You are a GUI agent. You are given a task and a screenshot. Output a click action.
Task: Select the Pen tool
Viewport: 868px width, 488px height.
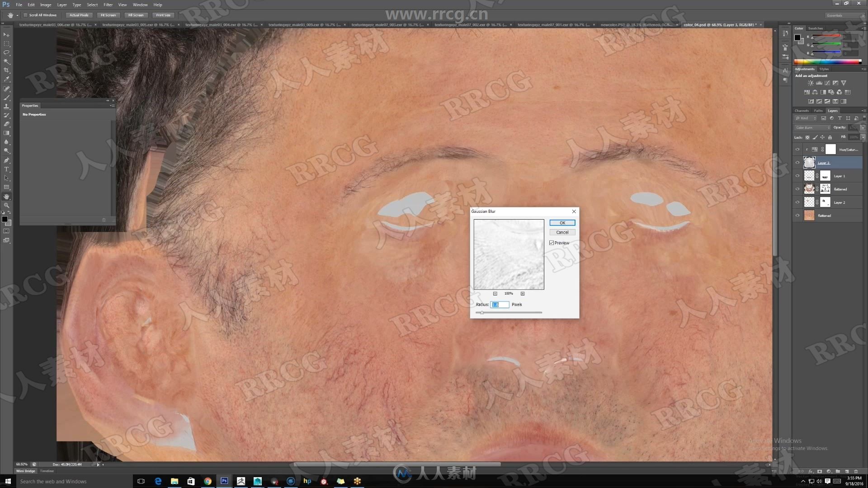pyautogui.click(x=6, y=160)
